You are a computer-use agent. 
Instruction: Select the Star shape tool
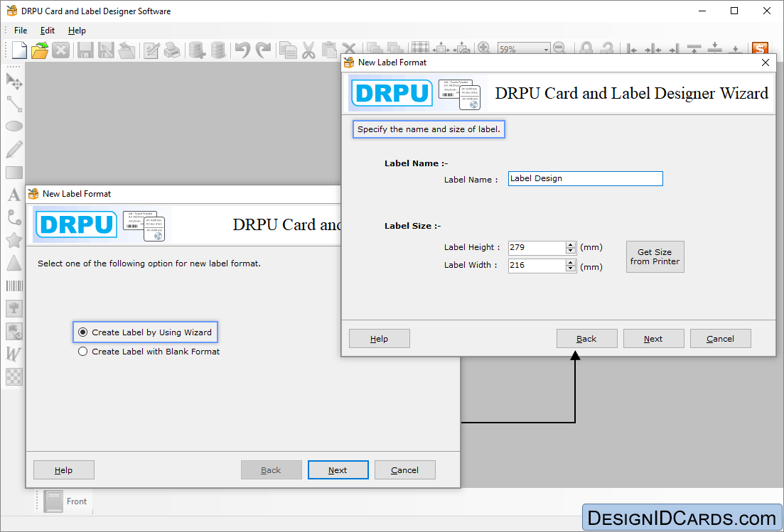pyautogui.click(x=14, y=240)
